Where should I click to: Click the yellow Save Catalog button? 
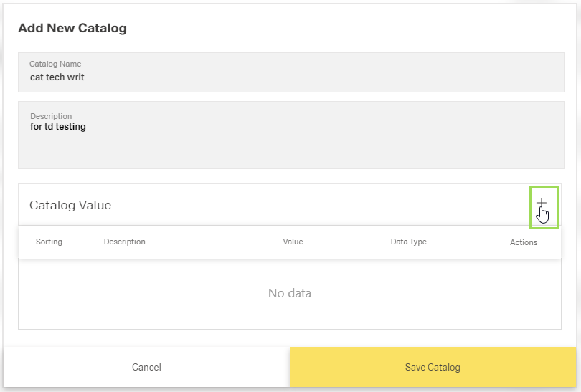coord(433,367)
